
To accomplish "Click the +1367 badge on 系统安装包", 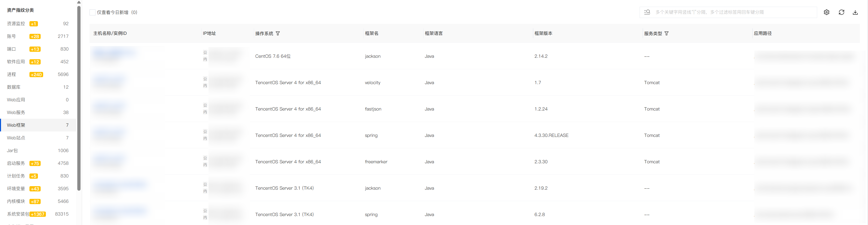I will (x=38, y=214).
